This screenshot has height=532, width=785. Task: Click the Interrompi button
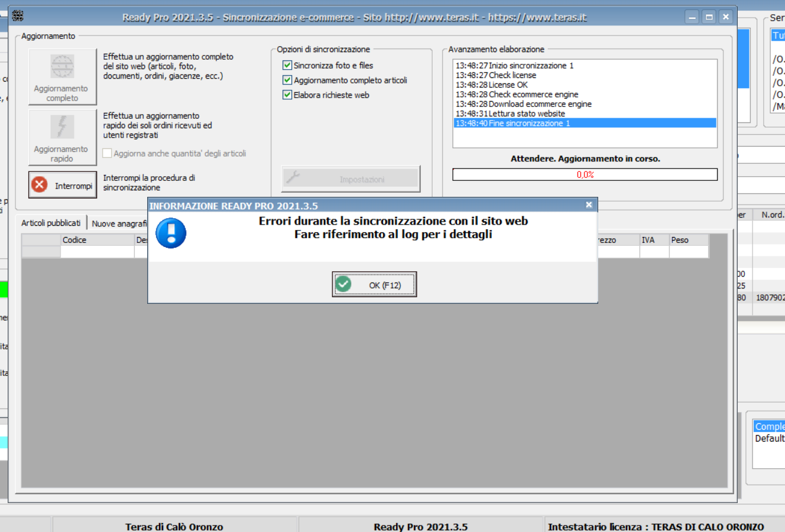coord(63,184)
